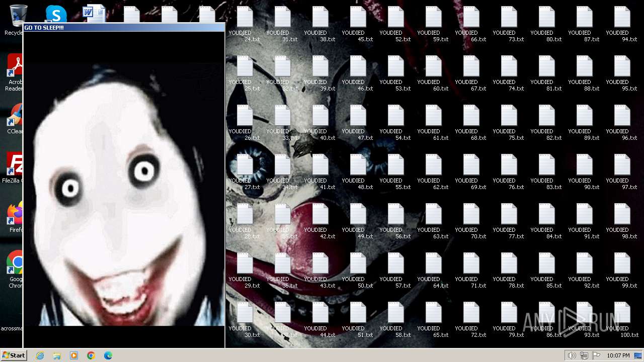
Task: Select the YOUDIED 24.txt file
Action: pos(245,25)
